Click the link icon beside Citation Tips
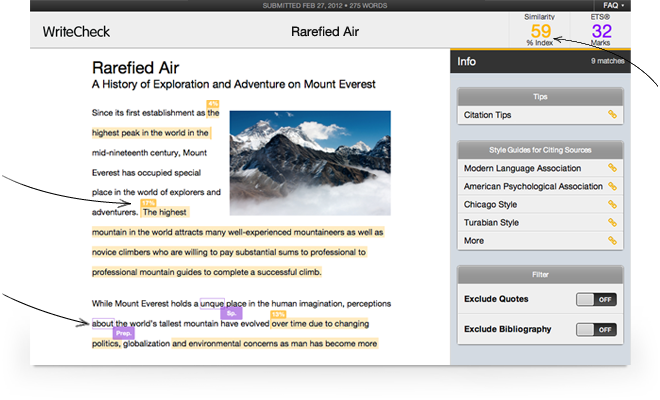 point(612,115)
